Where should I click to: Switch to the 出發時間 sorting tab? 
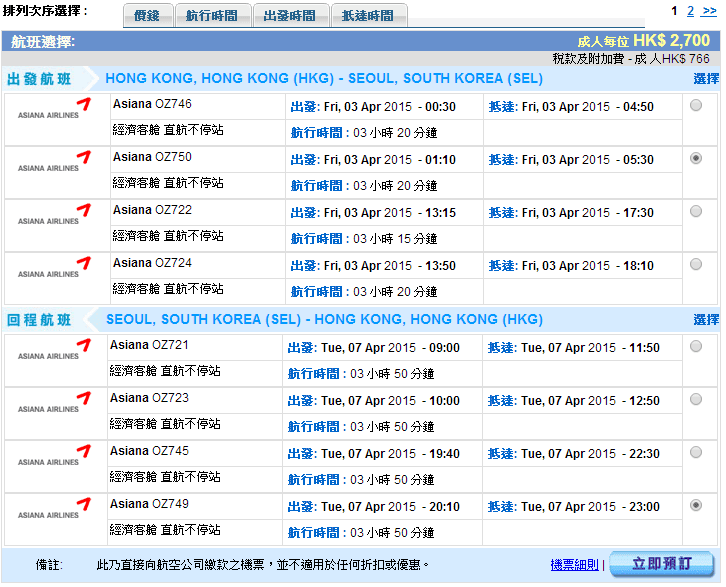[290, 16]
